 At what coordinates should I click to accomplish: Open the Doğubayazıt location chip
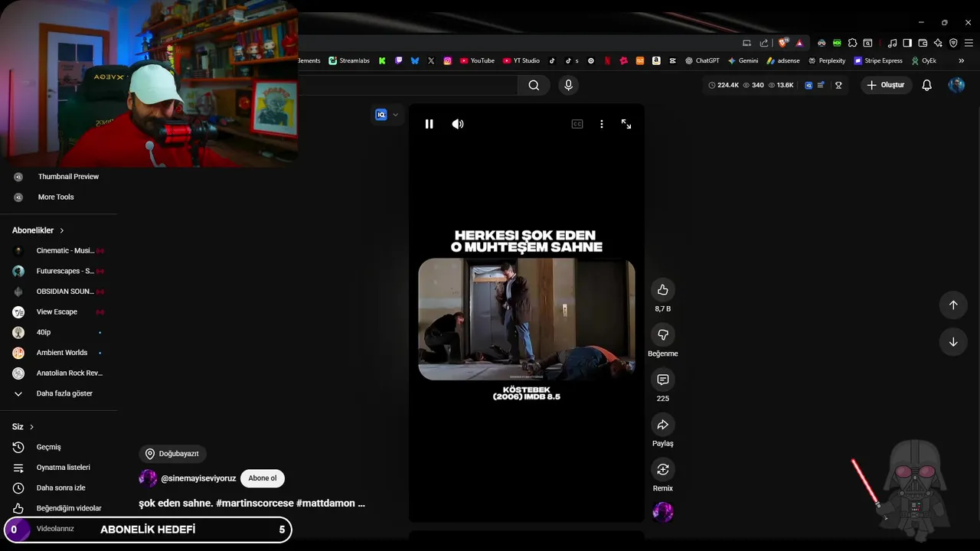click(172, 454)
